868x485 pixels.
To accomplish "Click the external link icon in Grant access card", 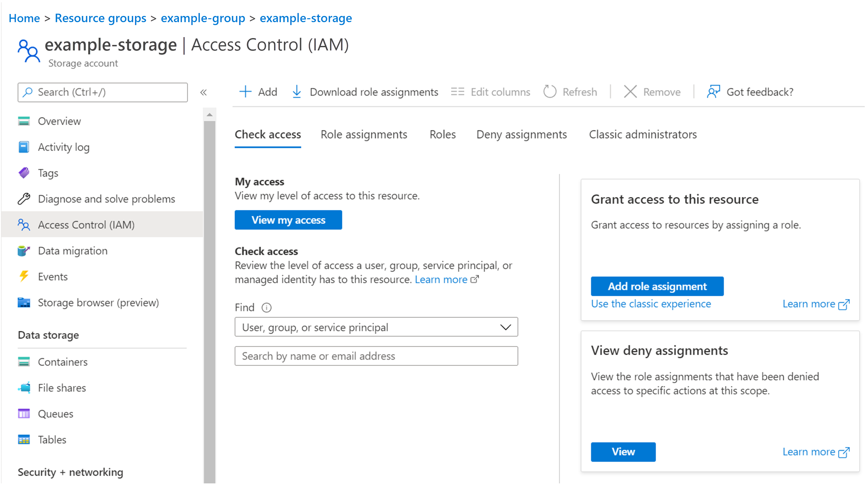I will pos(844,304).
